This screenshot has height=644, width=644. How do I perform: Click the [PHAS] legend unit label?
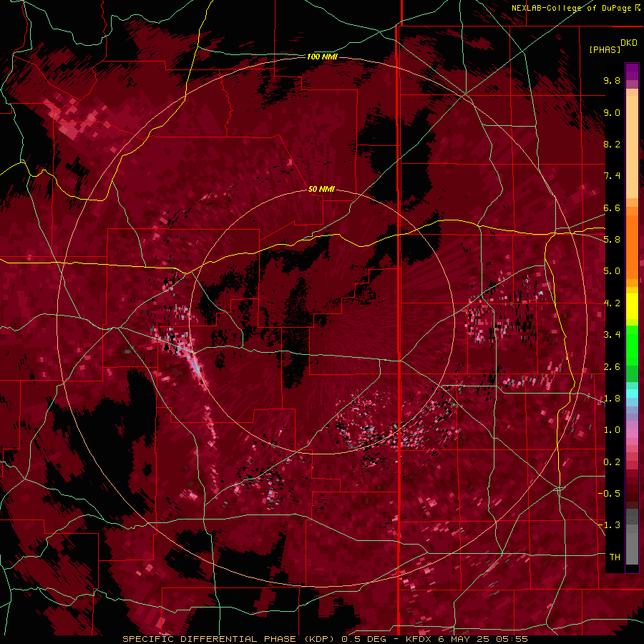605,49
